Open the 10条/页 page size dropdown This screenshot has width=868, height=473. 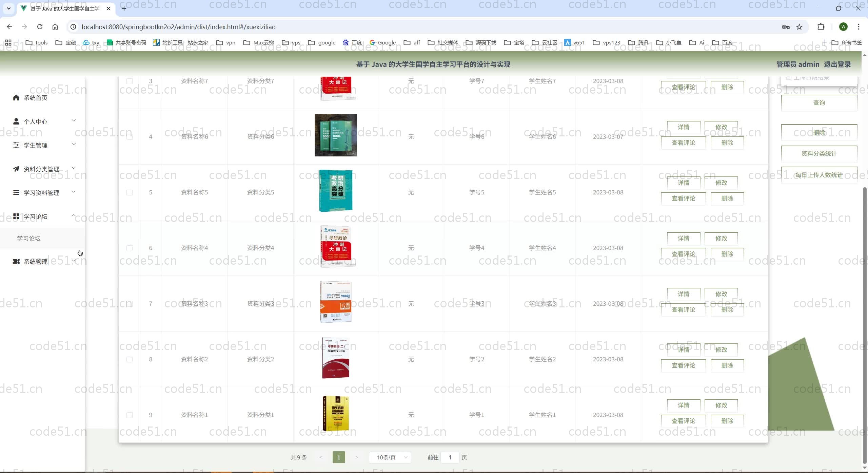[390, 457]
